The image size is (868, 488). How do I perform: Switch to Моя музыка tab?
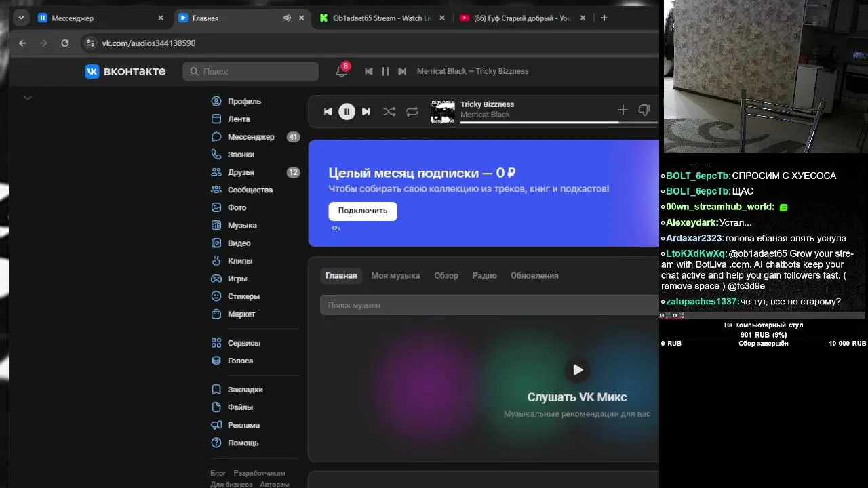coord(395,276)
